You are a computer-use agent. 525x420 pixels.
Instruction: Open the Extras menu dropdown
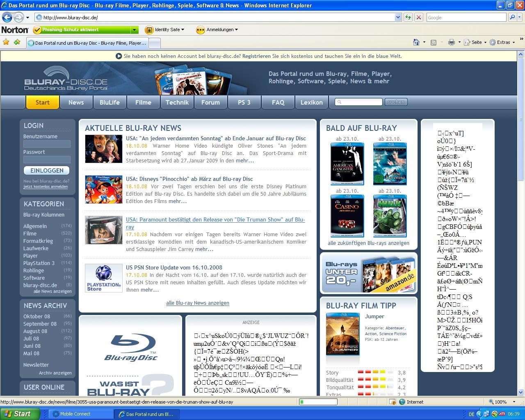pyautogui.click(x=514, y=42)
